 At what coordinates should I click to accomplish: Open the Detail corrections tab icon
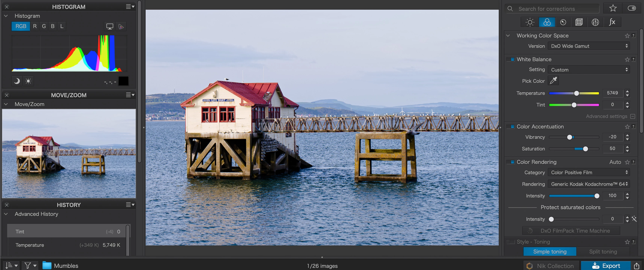563,22
